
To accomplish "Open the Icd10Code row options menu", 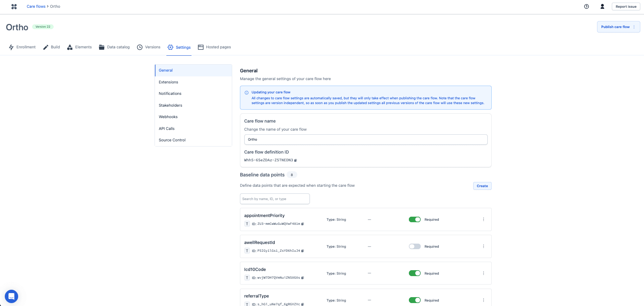I will [x=483, y=273].
